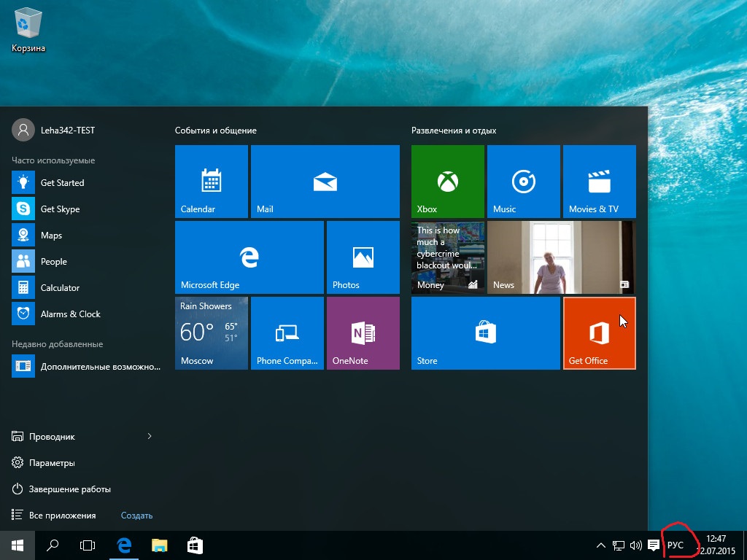The image size is (747, 560).
Task: Open the Moscow weather tile
Action: tap(212, 333)
